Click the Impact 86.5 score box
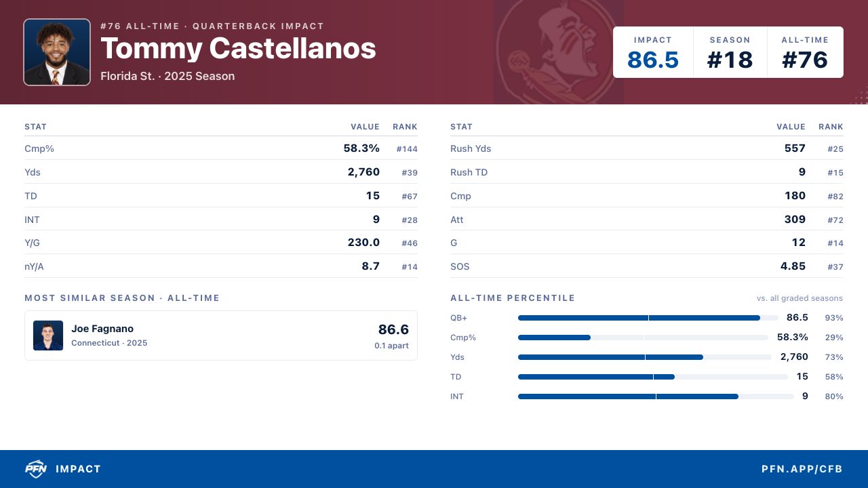Viewport: 868px width, 488px height. pyautogui.click(x=653, y=52)
